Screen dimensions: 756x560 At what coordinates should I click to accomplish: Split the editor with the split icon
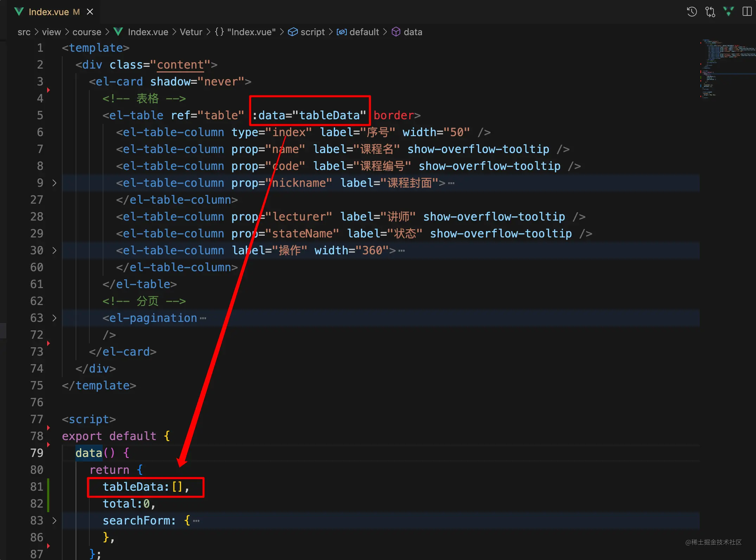click(x=747, y=12)
